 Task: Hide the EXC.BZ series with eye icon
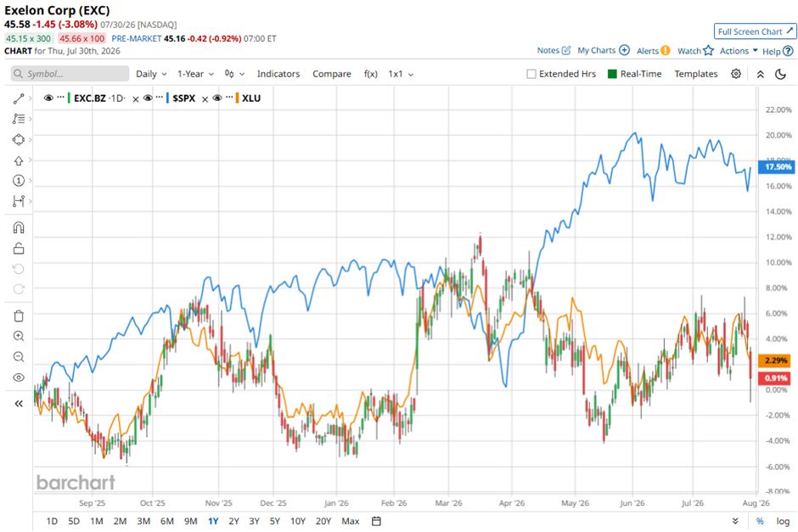point(49,98)
